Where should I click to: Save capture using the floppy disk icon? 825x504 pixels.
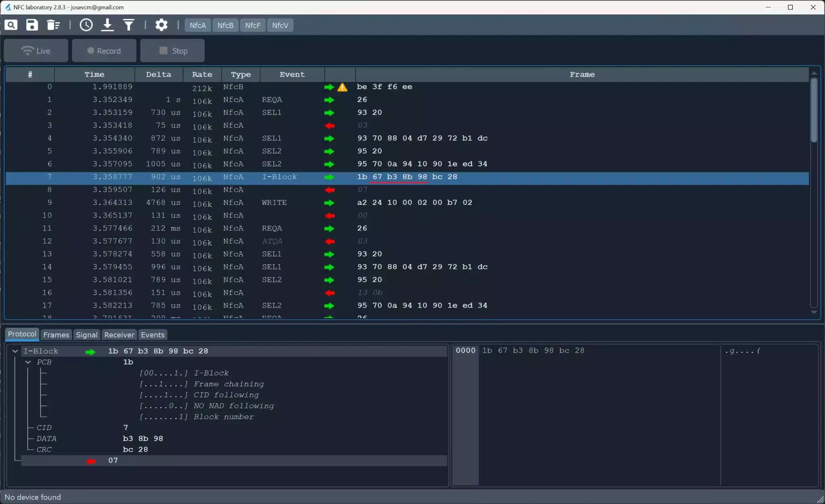point(32,25)
